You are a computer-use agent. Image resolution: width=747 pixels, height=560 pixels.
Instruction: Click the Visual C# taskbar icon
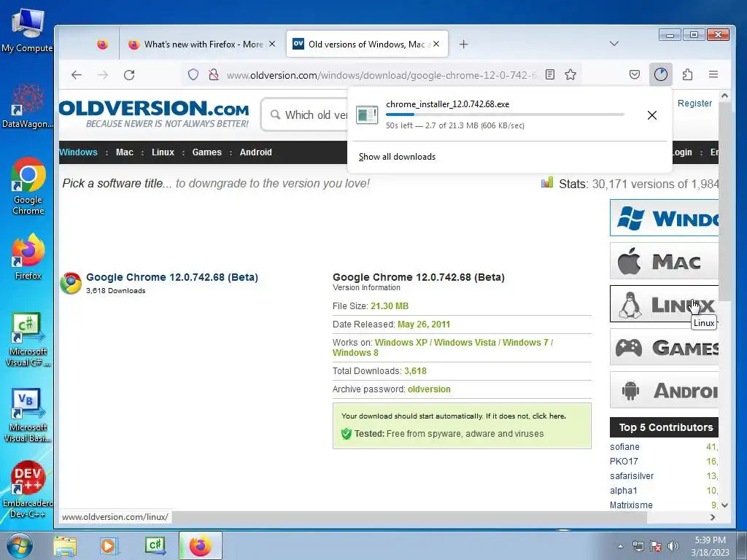[x=155, y=546]
